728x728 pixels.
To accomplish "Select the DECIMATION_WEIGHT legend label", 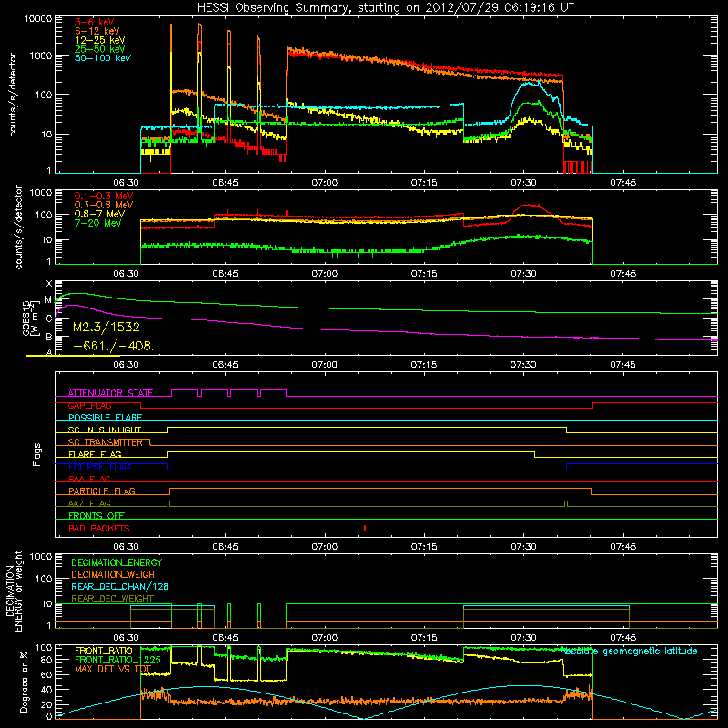I will tap(116, 574).
